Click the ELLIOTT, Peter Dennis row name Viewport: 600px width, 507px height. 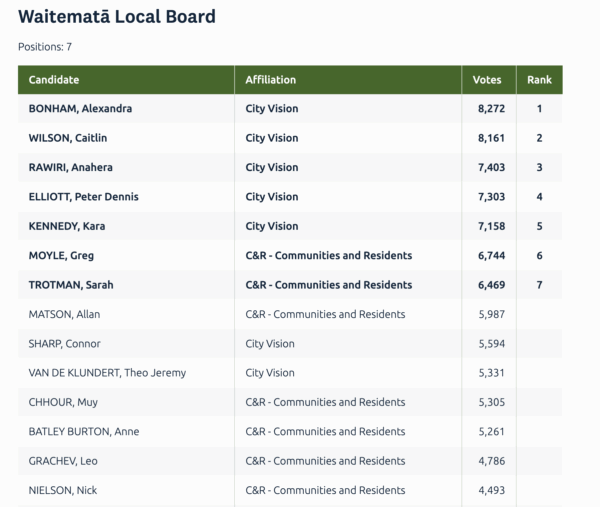coord(83,197)
